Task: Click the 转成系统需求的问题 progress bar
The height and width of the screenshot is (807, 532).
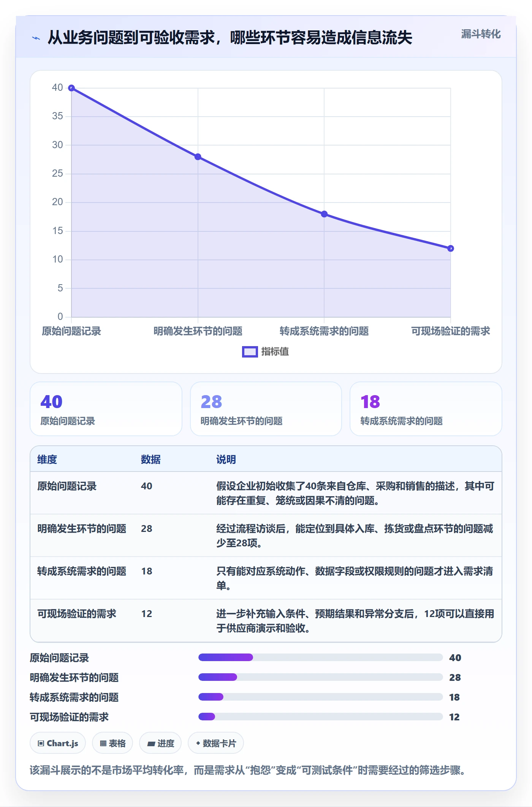Action: pos(321,697)
